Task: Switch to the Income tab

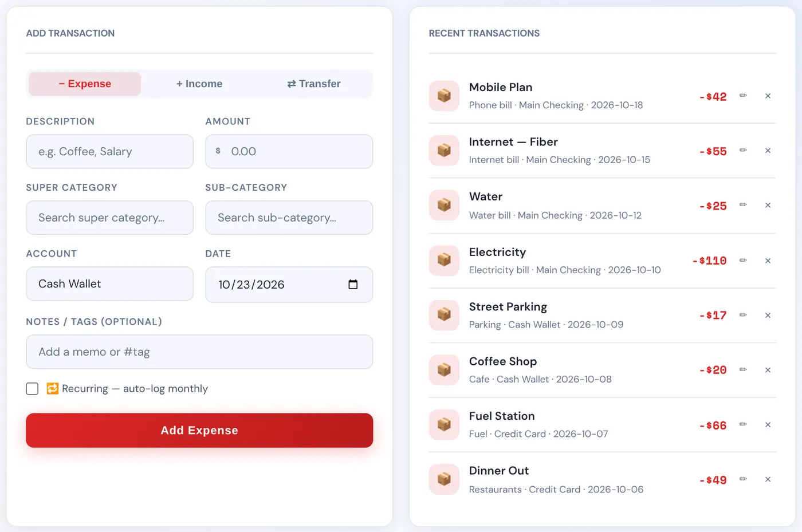Action: (x=199, y=84)
